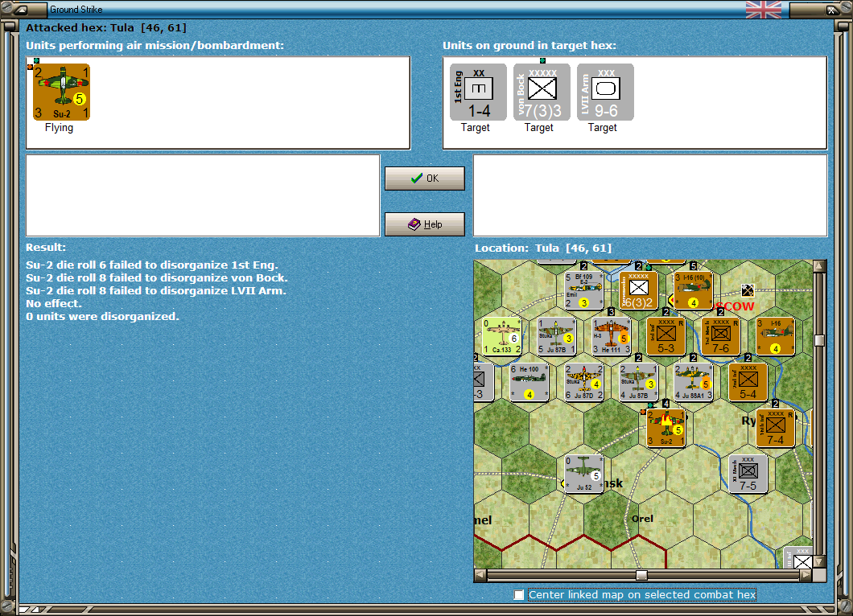Click the XI Mech 7-5 counter on map
Image resolution: width=853 pixels, height=616 pixels.
748,474
